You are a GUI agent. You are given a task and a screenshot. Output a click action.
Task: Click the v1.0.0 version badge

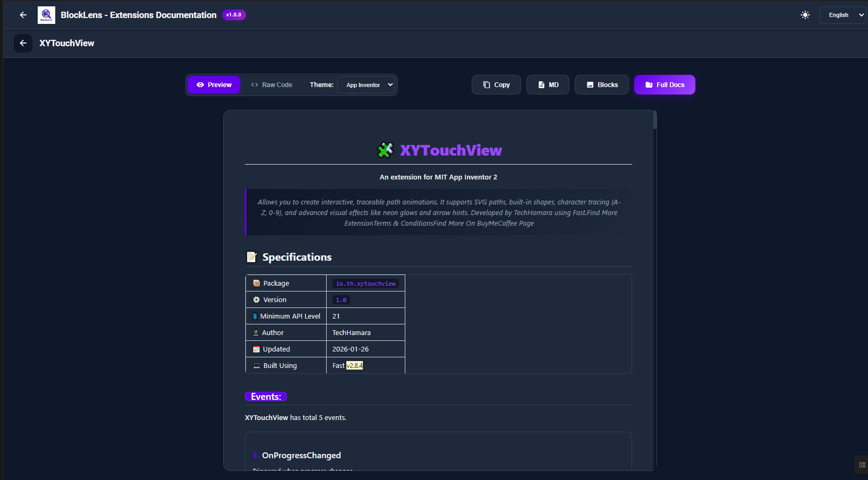[x=234, y=15]
